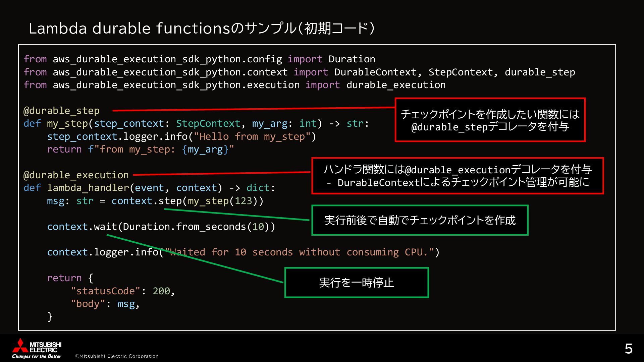Click the @durable_execution decorator line
Image resolution: width=644 pixels, height=362 pixels.
point(76,175)
